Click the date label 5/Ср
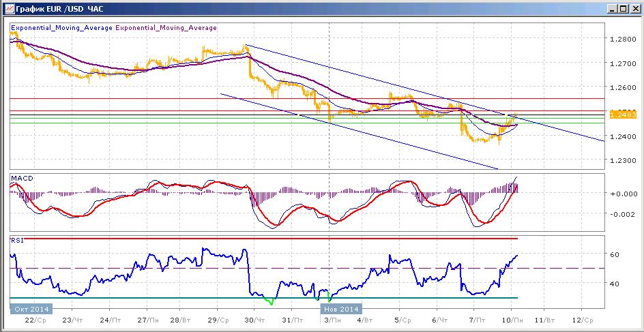 tap(402, 320)
